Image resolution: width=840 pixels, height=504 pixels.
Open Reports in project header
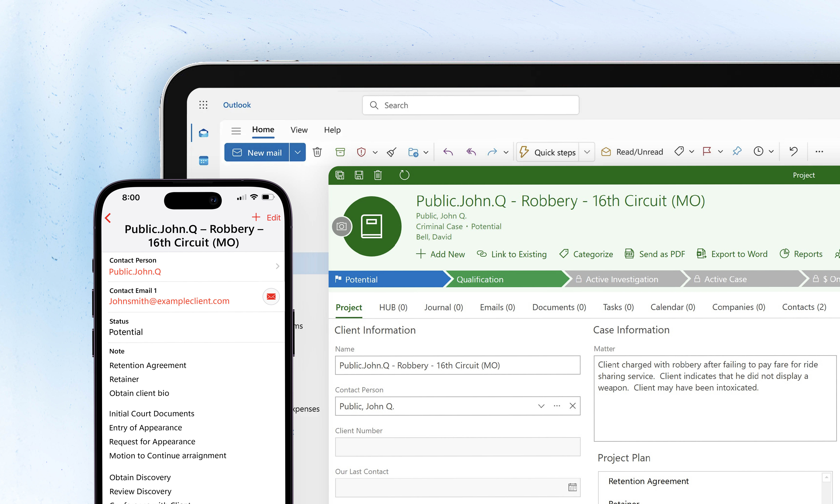click(x=801, y=254)
